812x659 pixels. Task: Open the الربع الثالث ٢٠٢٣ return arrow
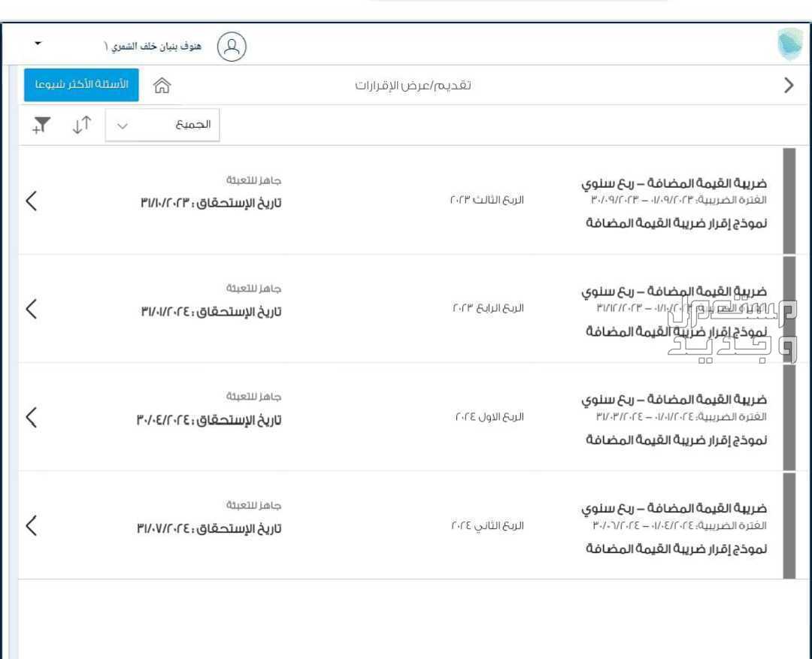(32, 201)
